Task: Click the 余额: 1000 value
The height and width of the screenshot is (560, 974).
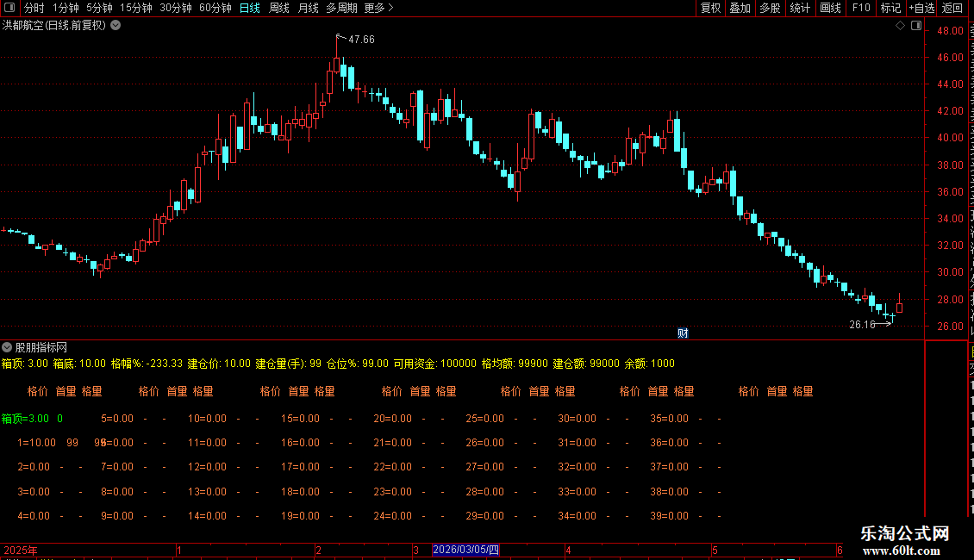Action: [x=650, y=364]
